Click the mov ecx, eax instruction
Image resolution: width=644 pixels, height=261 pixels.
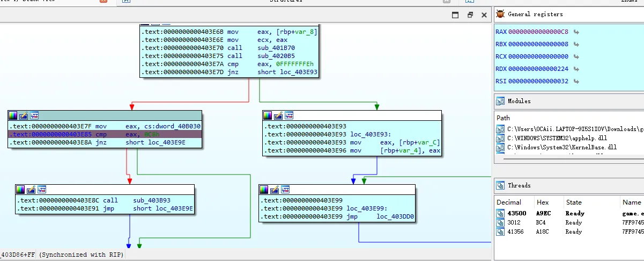tap(257, 40)
